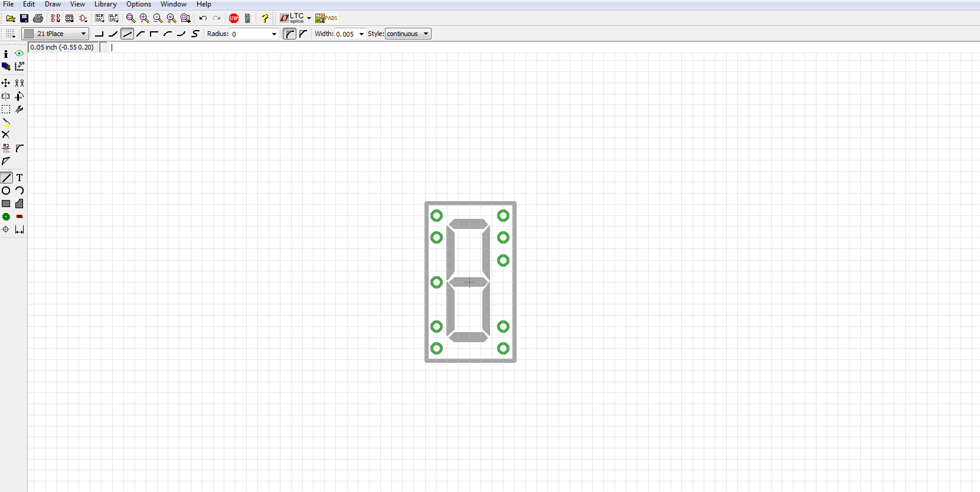Select the Group selection tool
Image resolution: width=980 pixels, height=492 pixels.
pos(6,109)
